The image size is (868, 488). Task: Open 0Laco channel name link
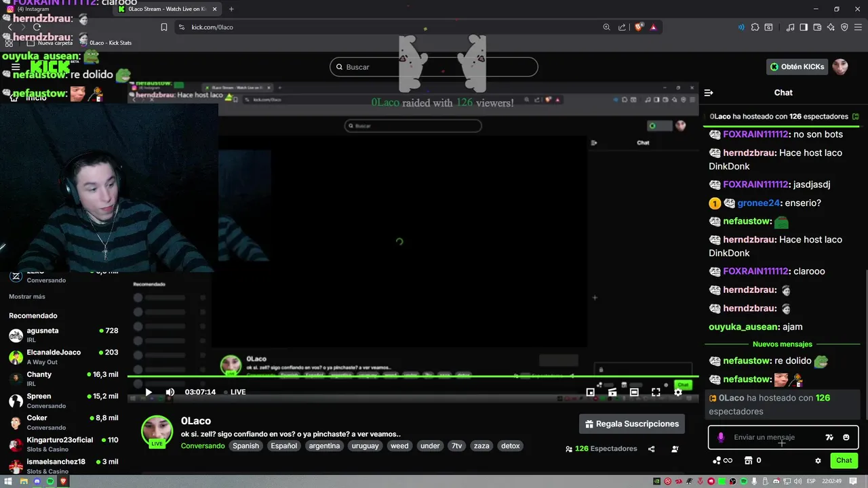[x=196, y=421]
